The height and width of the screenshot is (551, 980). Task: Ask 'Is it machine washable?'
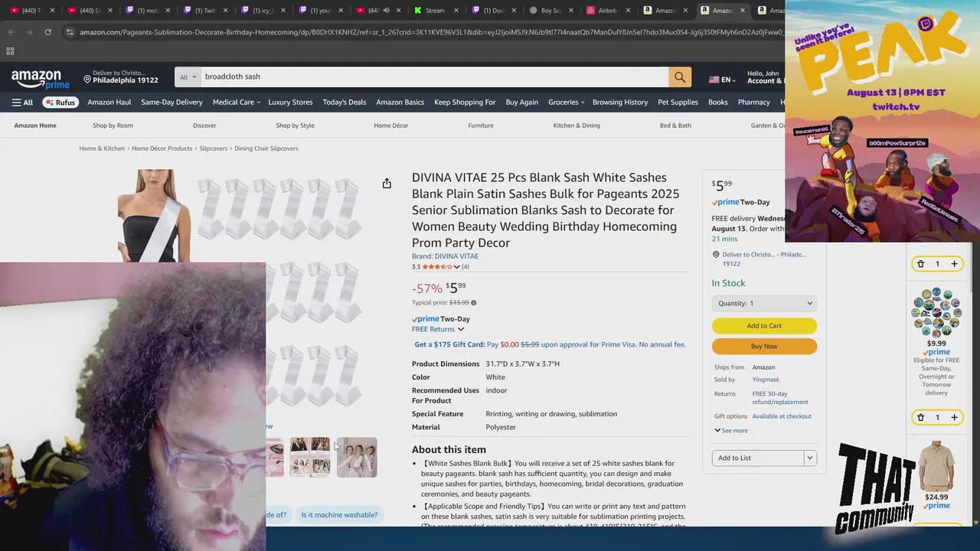coord(339,515)
